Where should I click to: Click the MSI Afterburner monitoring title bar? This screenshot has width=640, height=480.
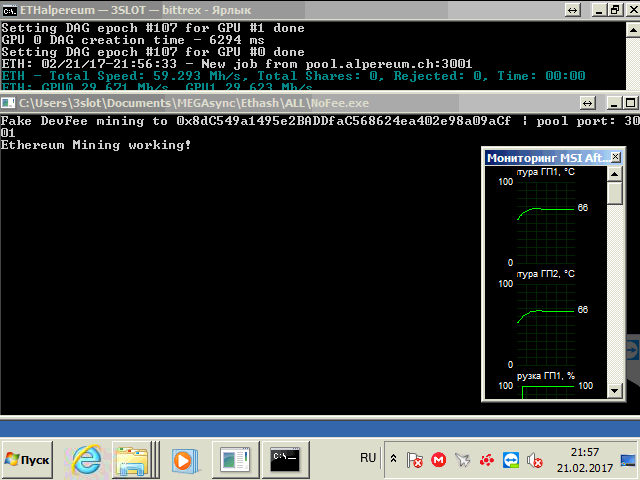pyautogui.click(x=547, y=158)
